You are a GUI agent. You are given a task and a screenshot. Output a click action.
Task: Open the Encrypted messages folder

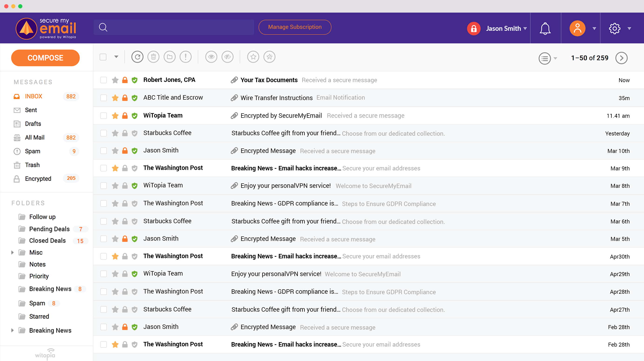click(x=38, y=178)
